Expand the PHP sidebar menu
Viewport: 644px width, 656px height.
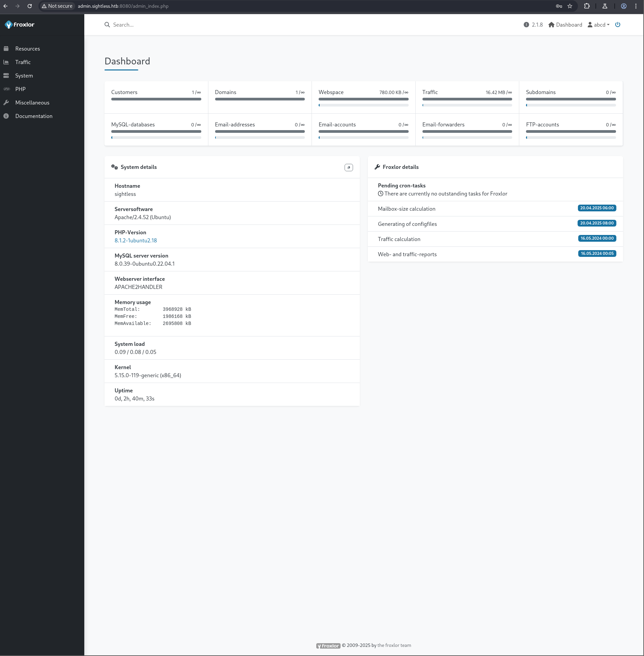[x=20, y=89]
